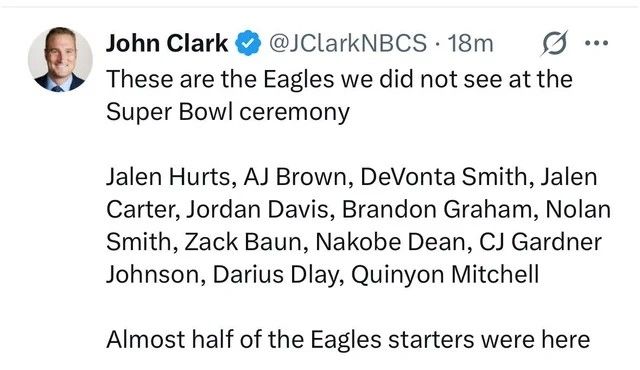Click 'Darius Dlay' in the last list line
Screen dimensions: 640x370
pos(274,275)
